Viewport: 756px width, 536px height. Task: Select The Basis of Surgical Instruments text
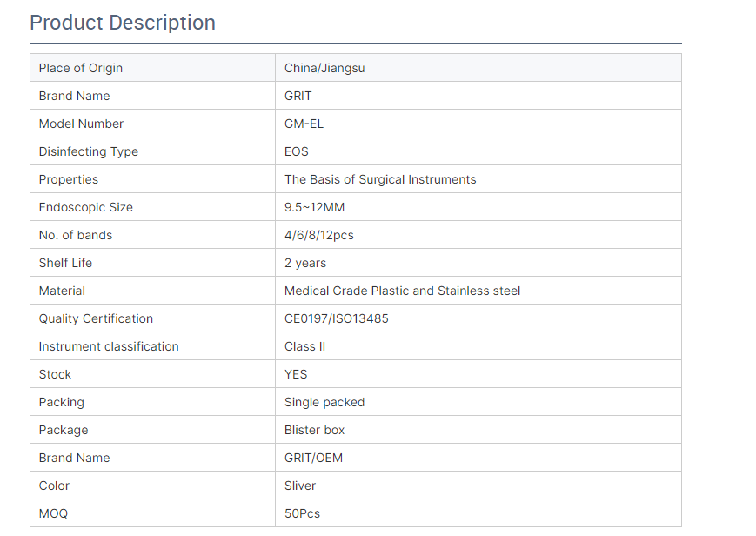380,179
